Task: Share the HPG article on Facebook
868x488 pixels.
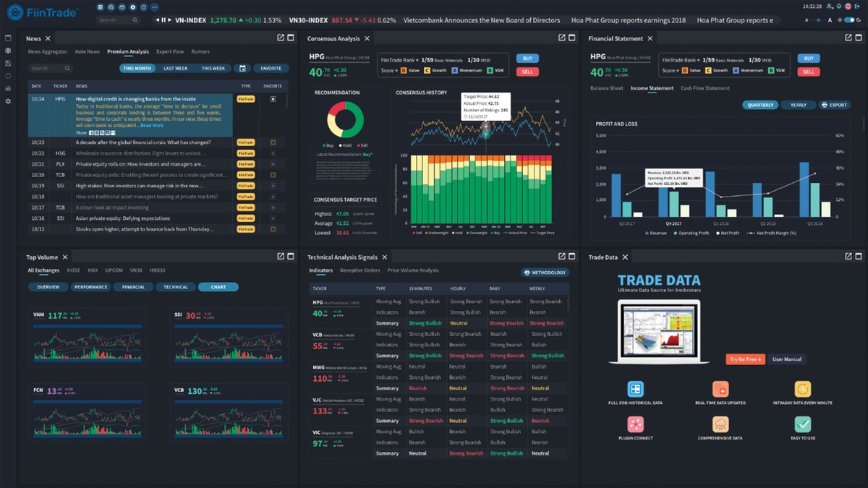Action: (x=92, y=133)
